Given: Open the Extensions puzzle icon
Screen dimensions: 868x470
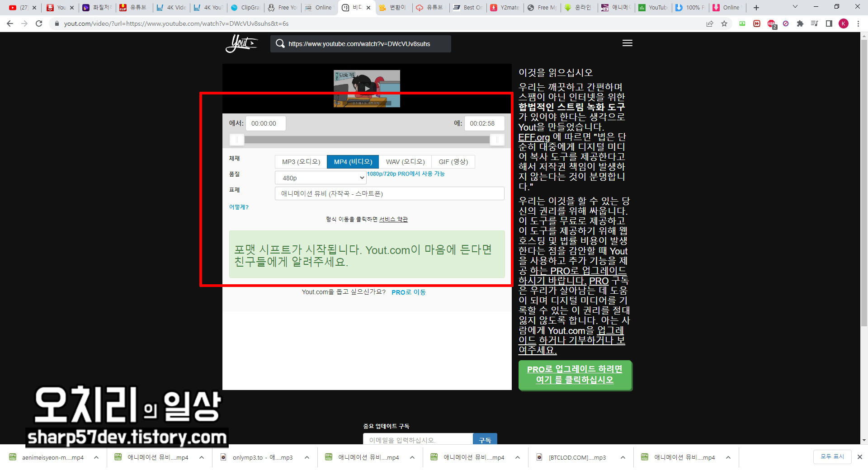Looking at the screenshot, I should click(800, 23).
